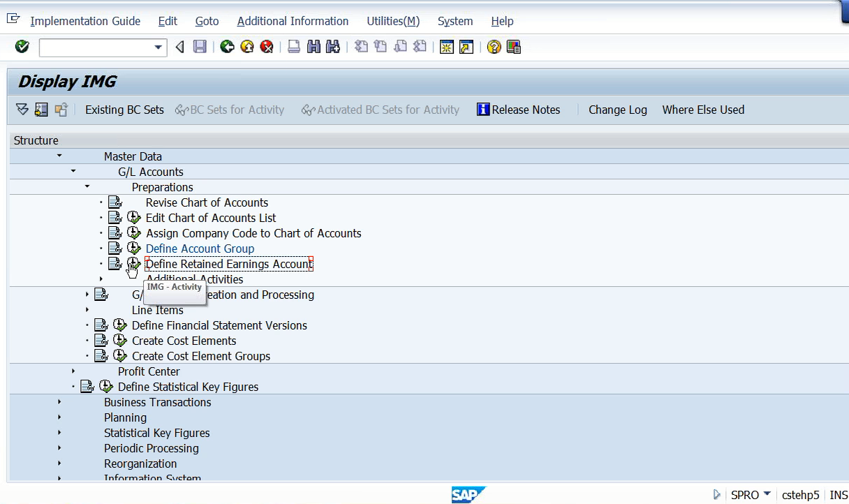The width and height of the screenshot is (849, 504).
Task: Click the Print icon in the toolbar
Action: (x=294, y=47)
